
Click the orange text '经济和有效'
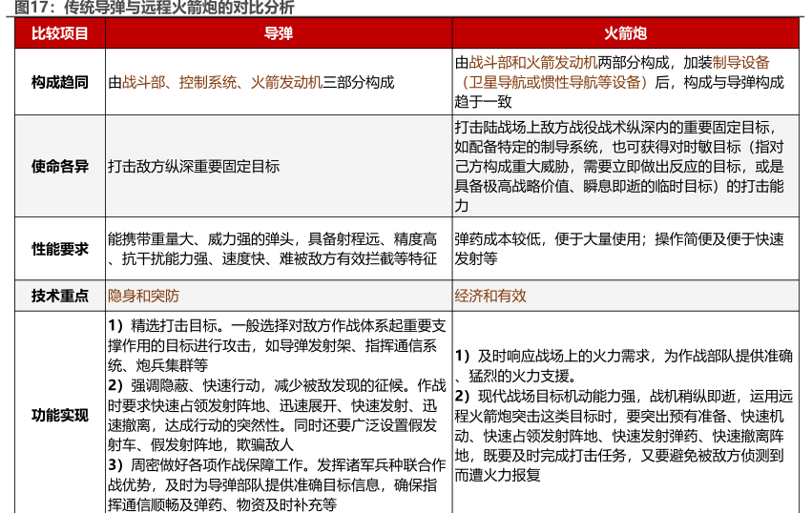pos(490,296)
